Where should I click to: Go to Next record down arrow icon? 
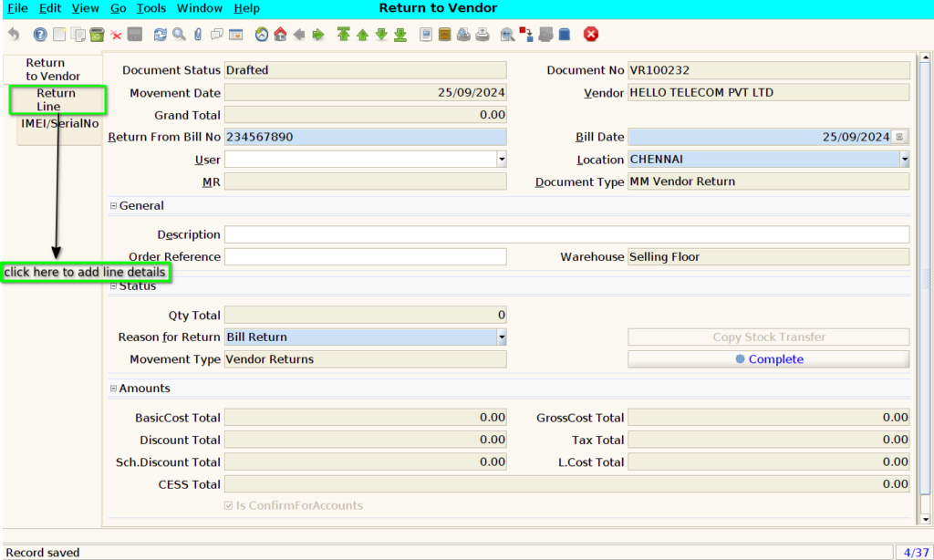click(x=381, y=35)
